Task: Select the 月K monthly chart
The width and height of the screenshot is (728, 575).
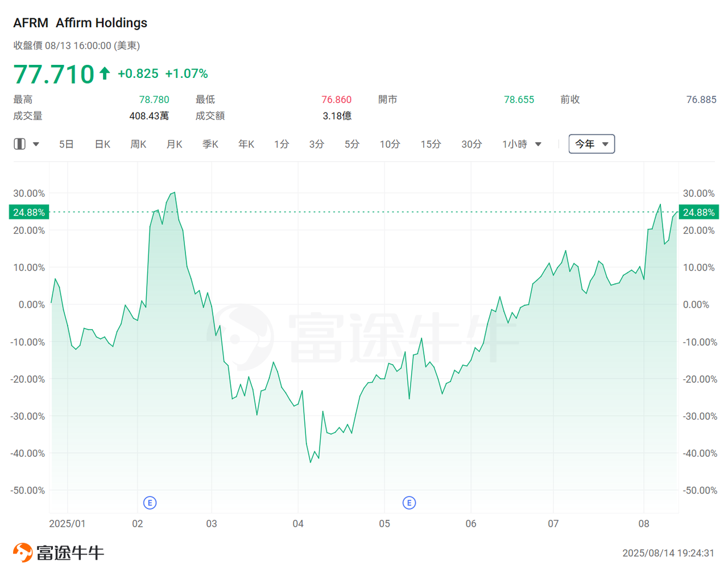Action: [174, 144]
